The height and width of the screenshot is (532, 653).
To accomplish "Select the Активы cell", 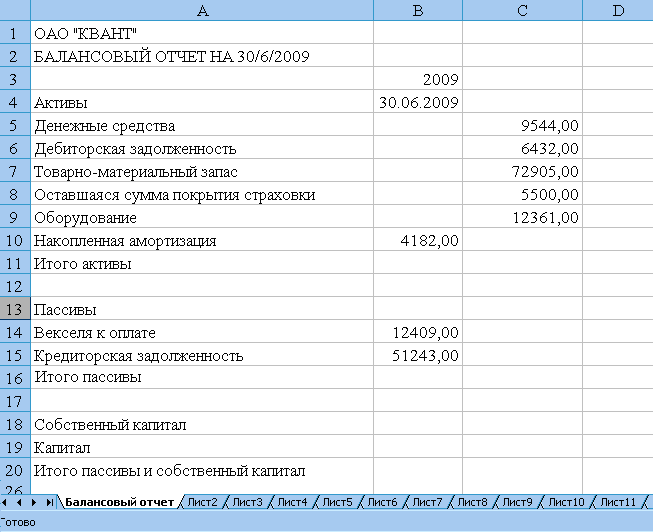I will 202,102.
